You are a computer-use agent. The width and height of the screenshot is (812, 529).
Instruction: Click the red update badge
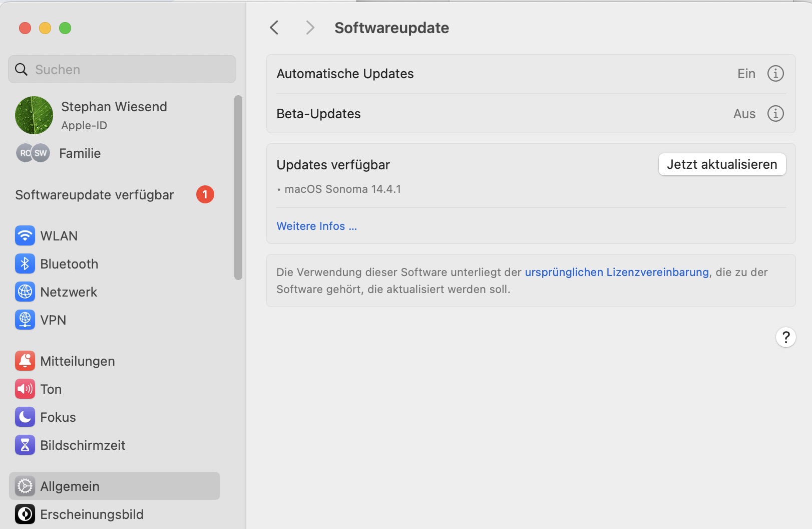(x=205, y=194)
